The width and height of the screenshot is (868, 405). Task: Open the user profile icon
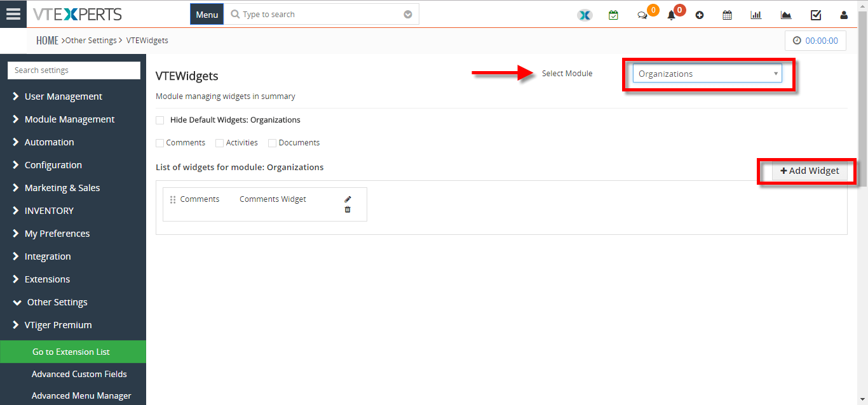844,15
